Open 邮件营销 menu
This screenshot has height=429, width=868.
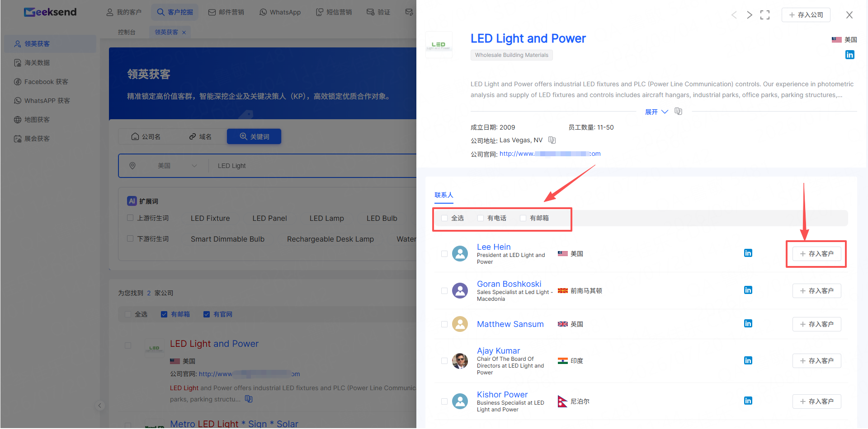[x=226, y=12]
